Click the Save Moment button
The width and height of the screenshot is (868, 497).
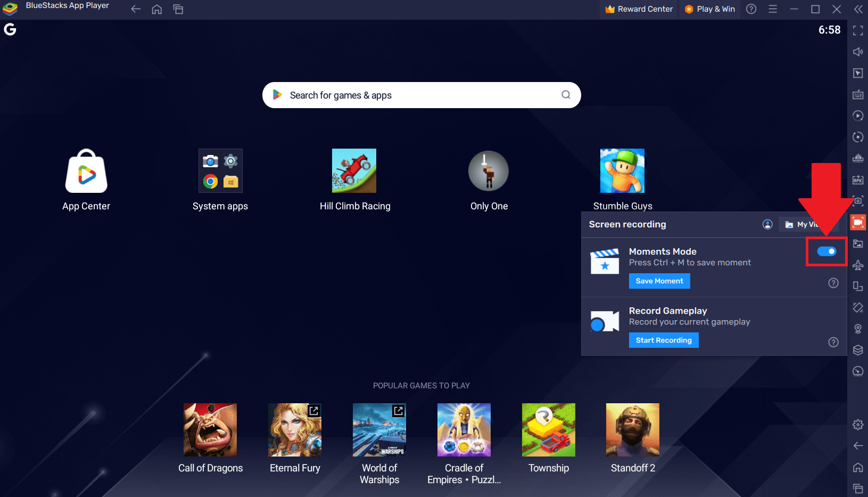pyautogui.click(x=659, y=281)
